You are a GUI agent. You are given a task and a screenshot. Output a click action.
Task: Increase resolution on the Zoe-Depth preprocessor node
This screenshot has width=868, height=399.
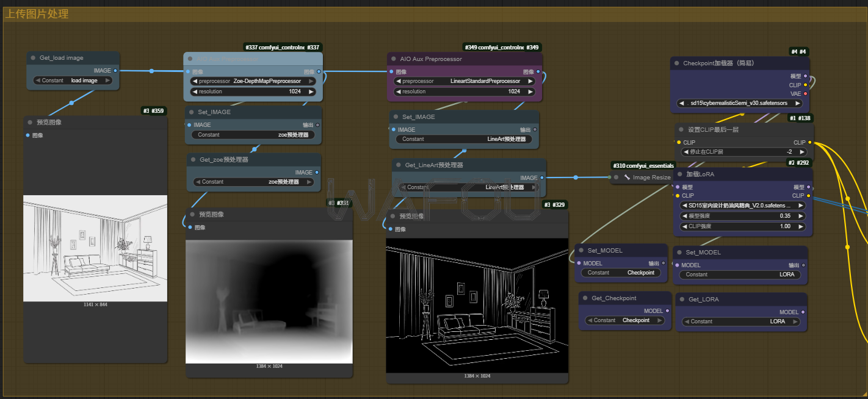311,92
